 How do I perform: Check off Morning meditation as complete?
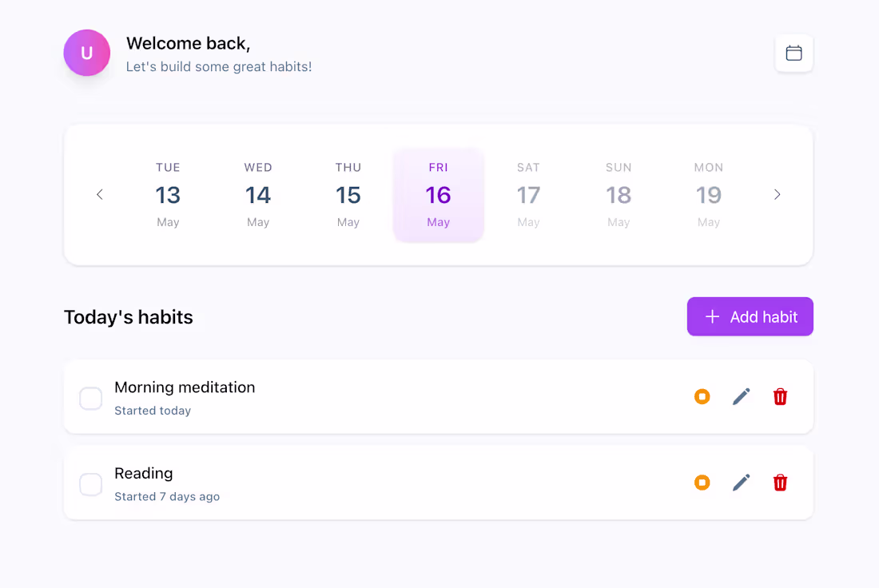click(90, 398)
